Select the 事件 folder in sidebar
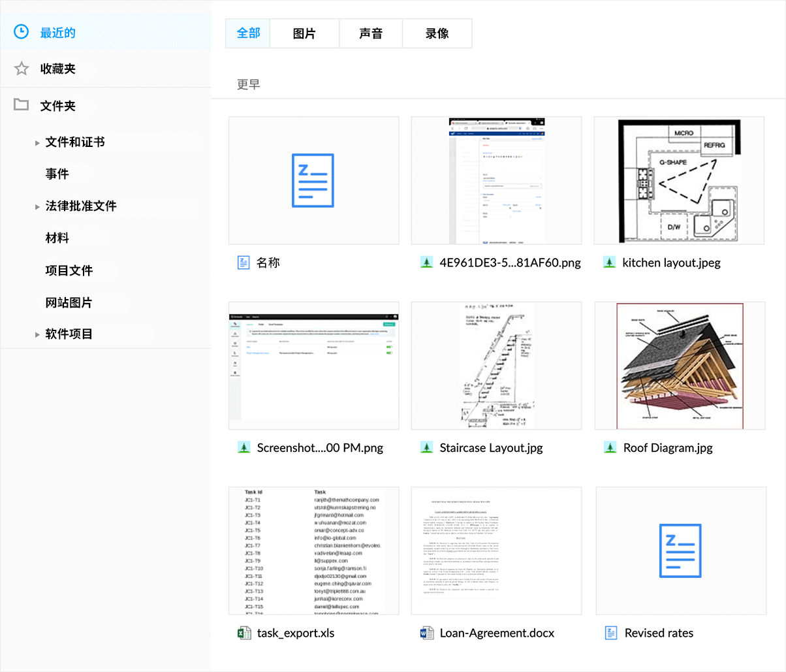Image resolution: width=786 pixels, height=672 pixels. [57, 174]
